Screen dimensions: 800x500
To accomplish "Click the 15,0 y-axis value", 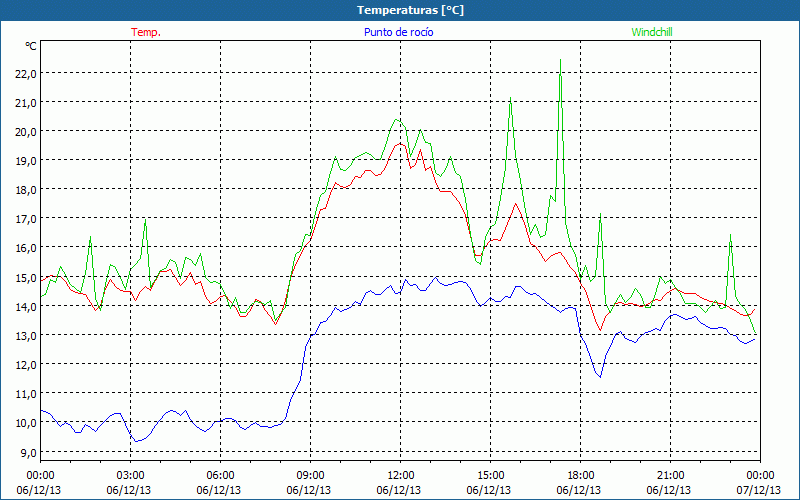I will (x=26, y=278).
